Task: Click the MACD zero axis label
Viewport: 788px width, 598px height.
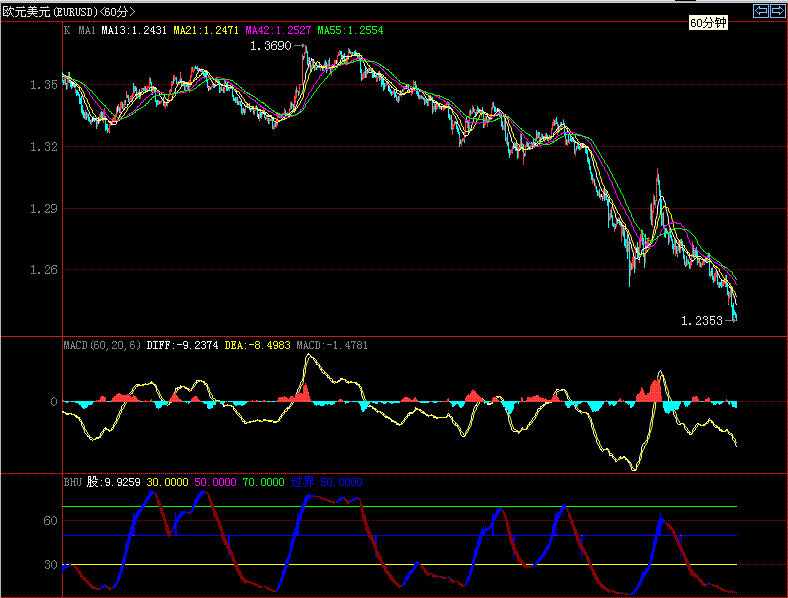Action: (53, 402)
